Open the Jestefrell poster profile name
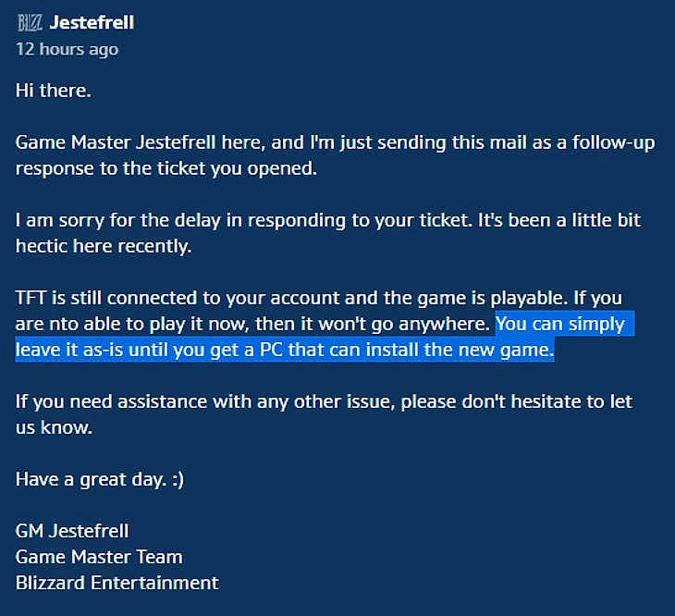 [x=92, y=22]
